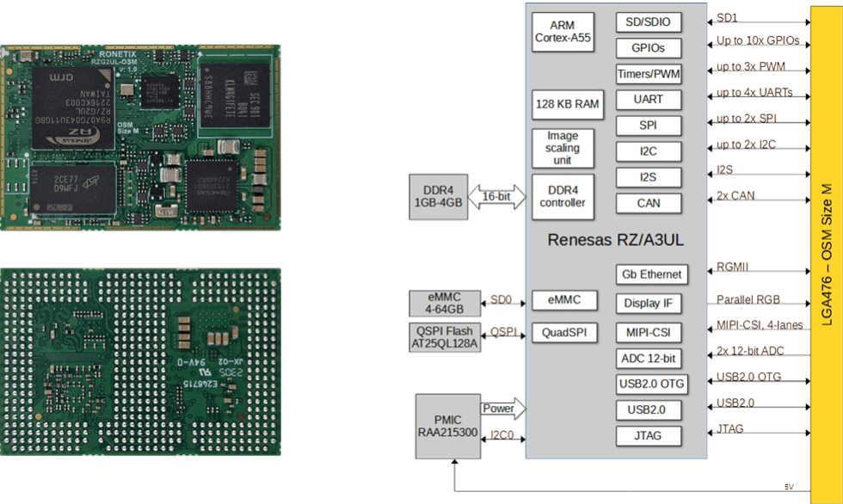The width and height of the screenshot is (843, 504).
Task: Select the DDR4 1GB-4GB memory block
Action: tap(438, 197)
